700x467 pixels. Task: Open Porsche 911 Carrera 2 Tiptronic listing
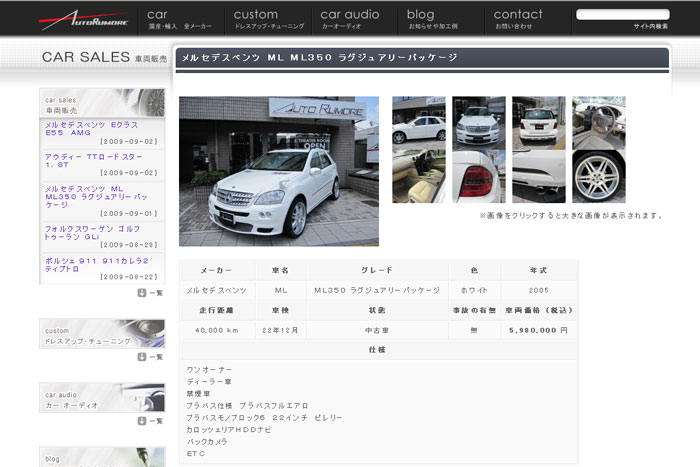coord(96,264)
